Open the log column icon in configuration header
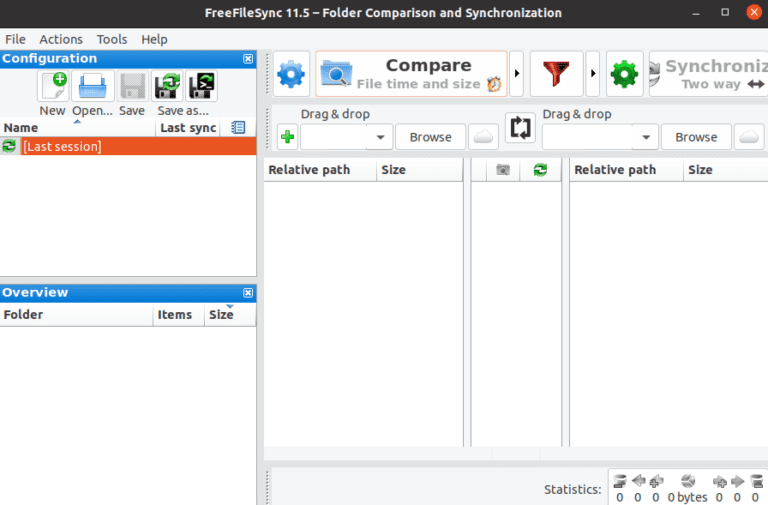 click(x=238, y=128)
